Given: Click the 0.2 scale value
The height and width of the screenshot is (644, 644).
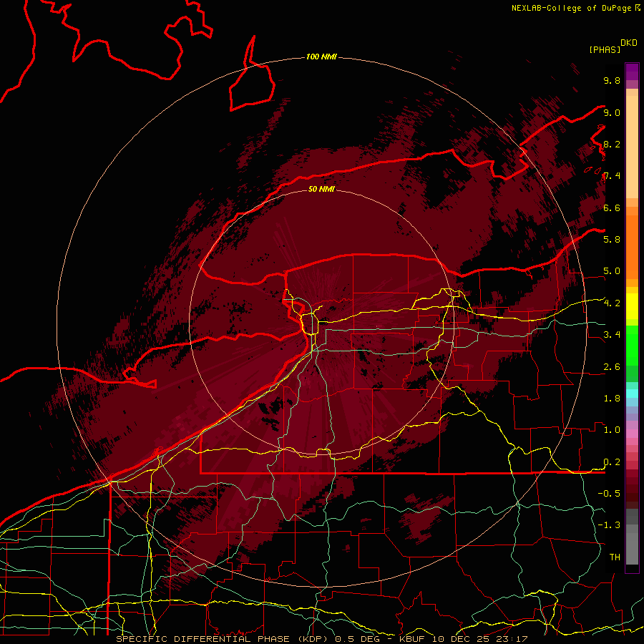Looking at the screenshot, I should click(x=612, y=462).
